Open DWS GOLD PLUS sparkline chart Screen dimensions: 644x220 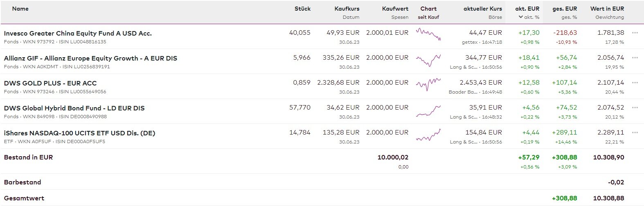tap(428, 84)
